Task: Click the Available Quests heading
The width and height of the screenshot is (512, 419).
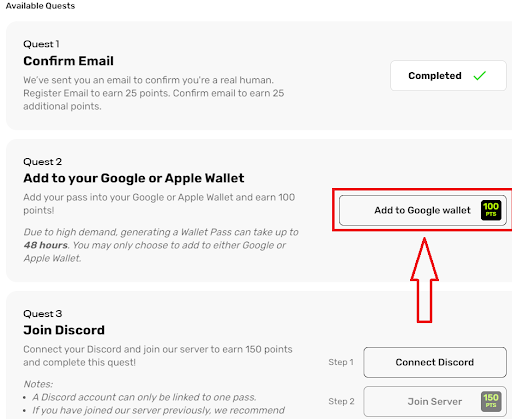Action: (x=40, y=6)
